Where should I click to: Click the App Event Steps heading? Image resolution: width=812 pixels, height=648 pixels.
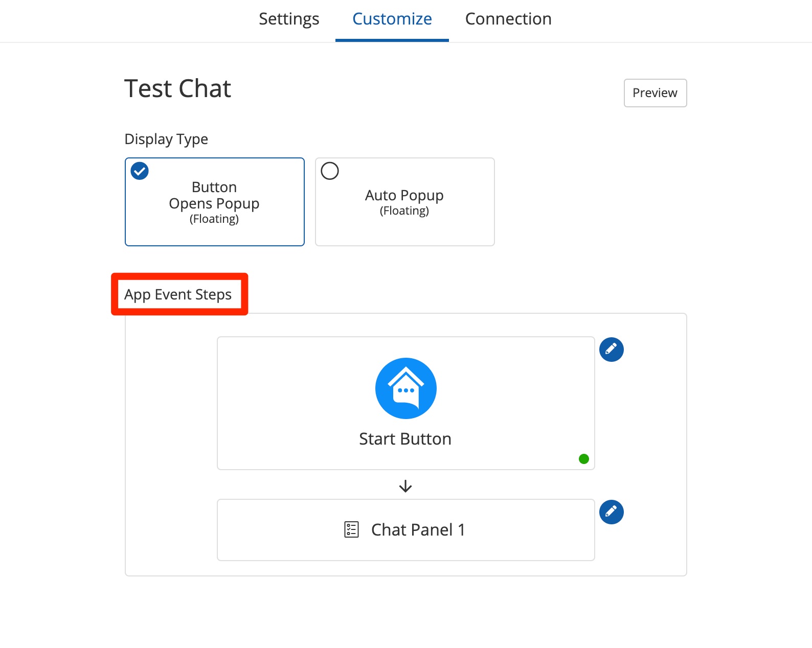pyautogui.click(x=178, y=294)
